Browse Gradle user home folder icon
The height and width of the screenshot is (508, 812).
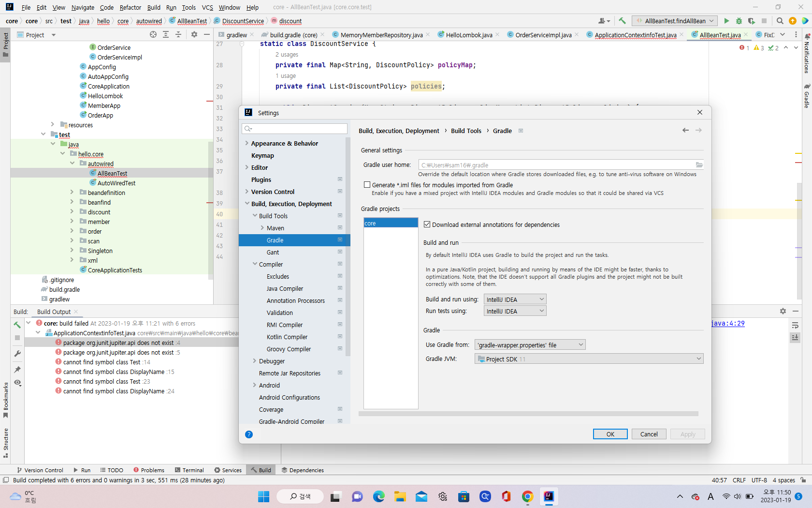[x=699, y=165]
